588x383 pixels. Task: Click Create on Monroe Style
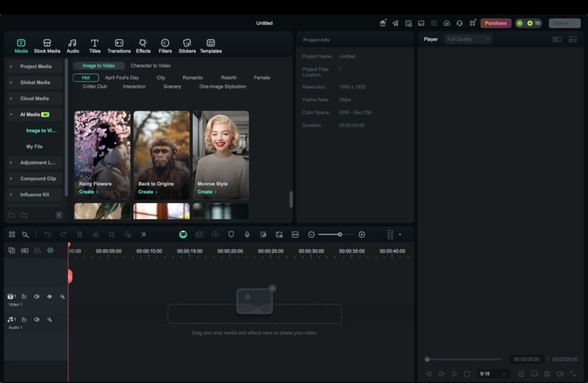pos(207,191)
